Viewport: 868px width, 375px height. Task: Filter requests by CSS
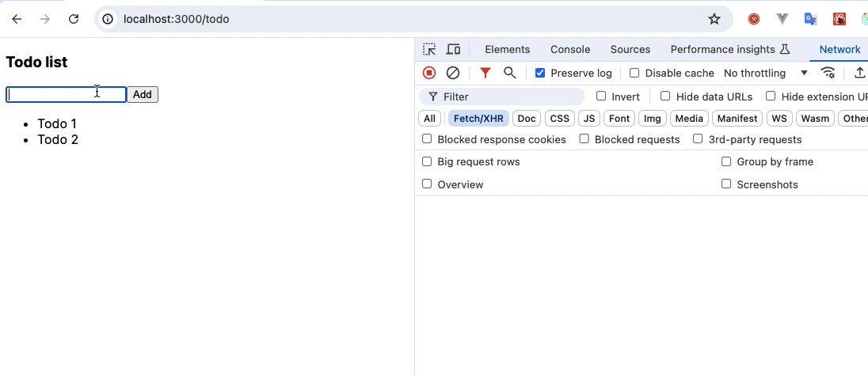pyautogui.click(x=560, y=119)
